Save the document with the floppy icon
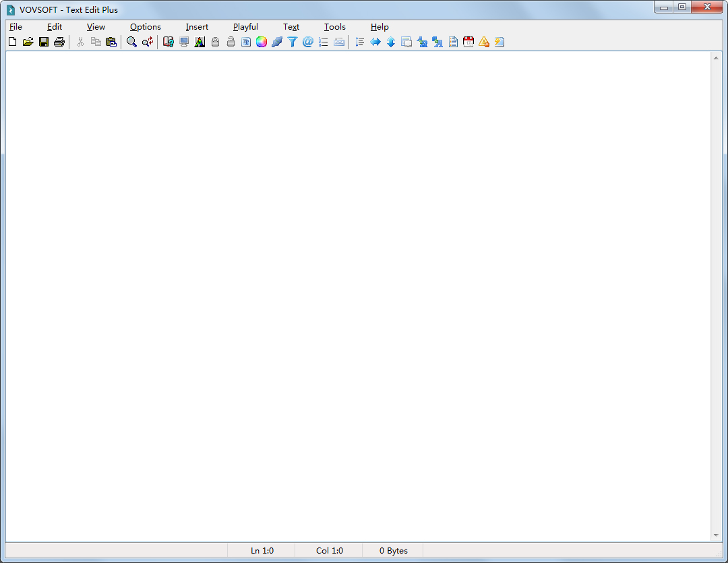This screenshot has height=563, width=728. 44,42
